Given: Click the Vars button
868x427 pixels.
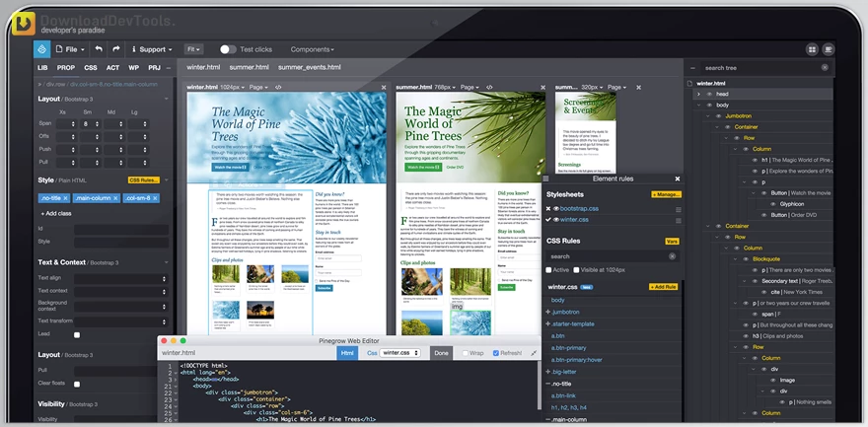Looking at the screenshot, I should [672, 242].
